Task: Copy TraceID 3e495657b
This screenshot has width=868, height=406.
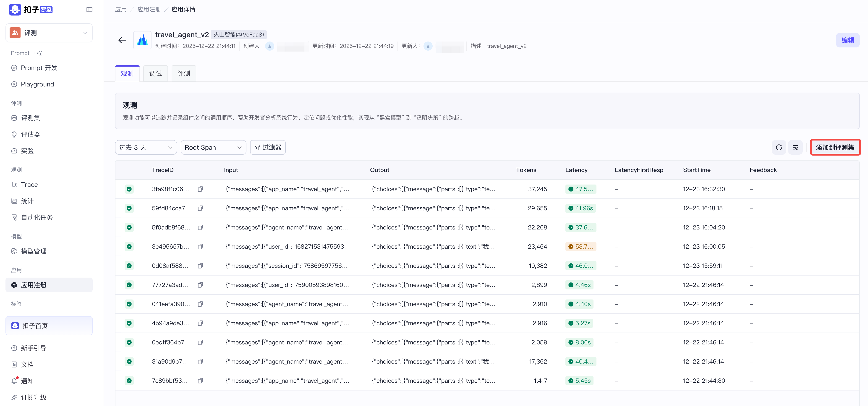Action: 200,247
